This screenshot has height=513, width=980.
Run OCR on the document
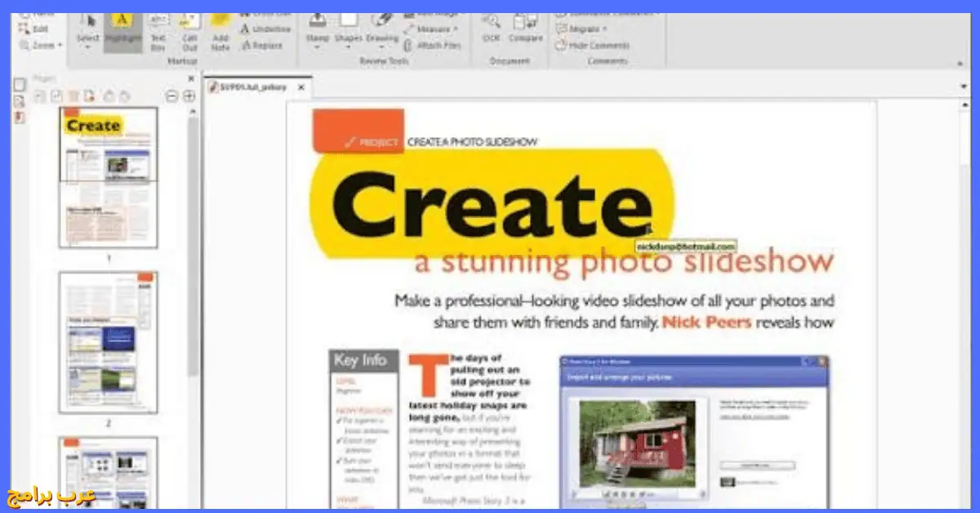[x=491, y=26]
